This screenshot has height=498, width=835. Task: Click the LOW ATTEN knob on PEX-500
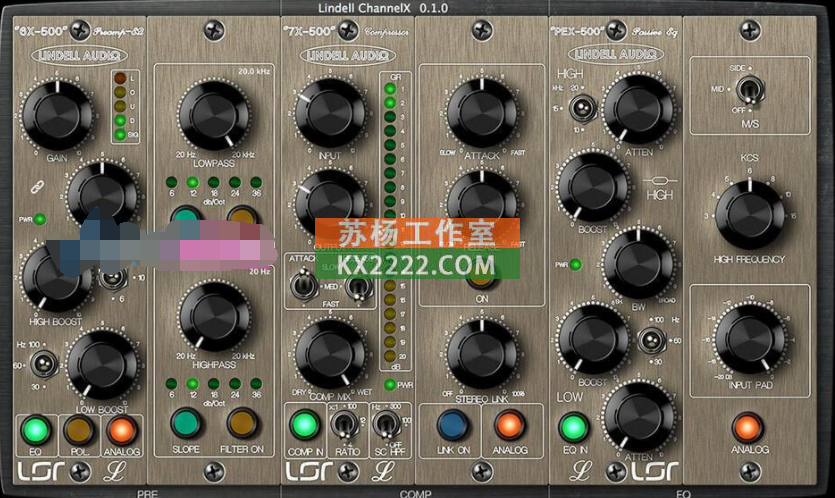pos(638,417)
